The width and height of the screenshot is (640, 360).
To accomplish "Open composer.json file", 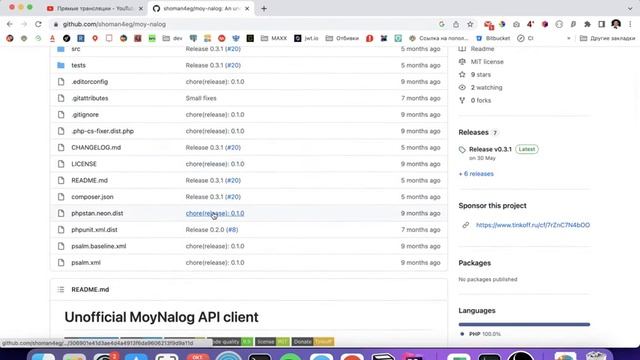I will (x=92, y=197).
